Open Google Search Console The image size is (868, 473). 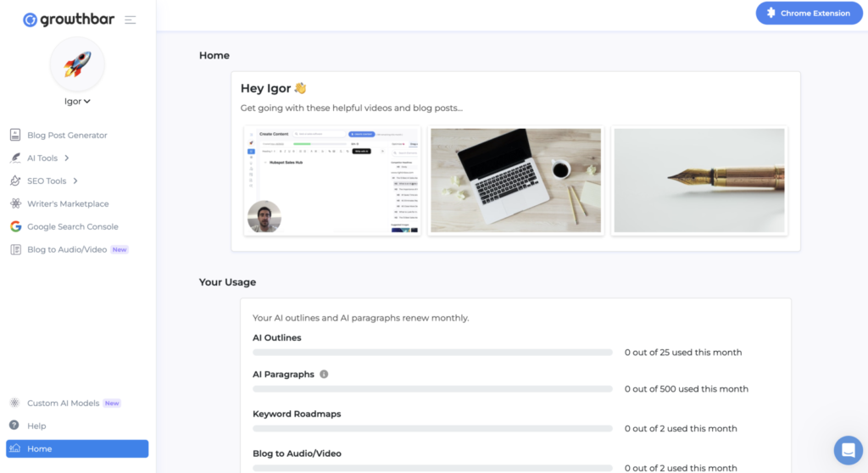coord(73,226)
